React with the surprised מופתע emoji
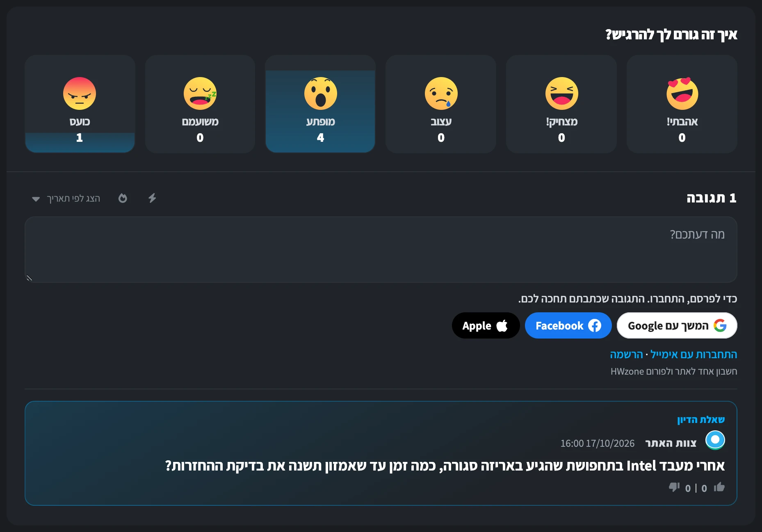762x532 pixels. point(320,104)
